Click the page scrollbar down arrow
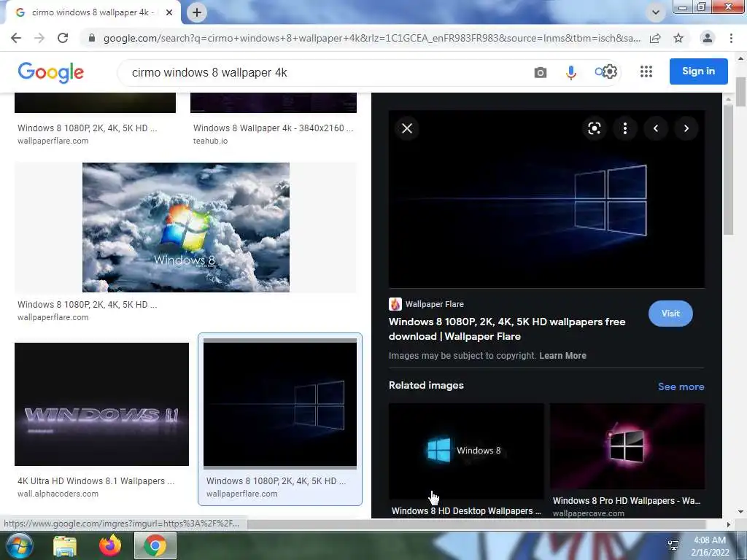 [x=741, y=512]
